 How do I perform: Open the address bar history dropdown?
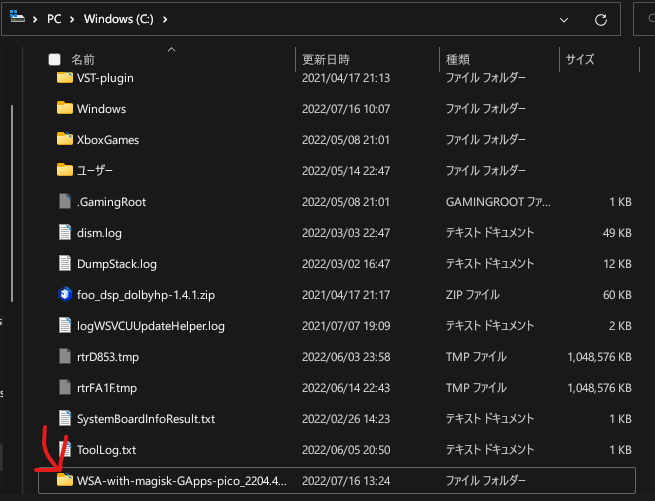pos(564,20)
